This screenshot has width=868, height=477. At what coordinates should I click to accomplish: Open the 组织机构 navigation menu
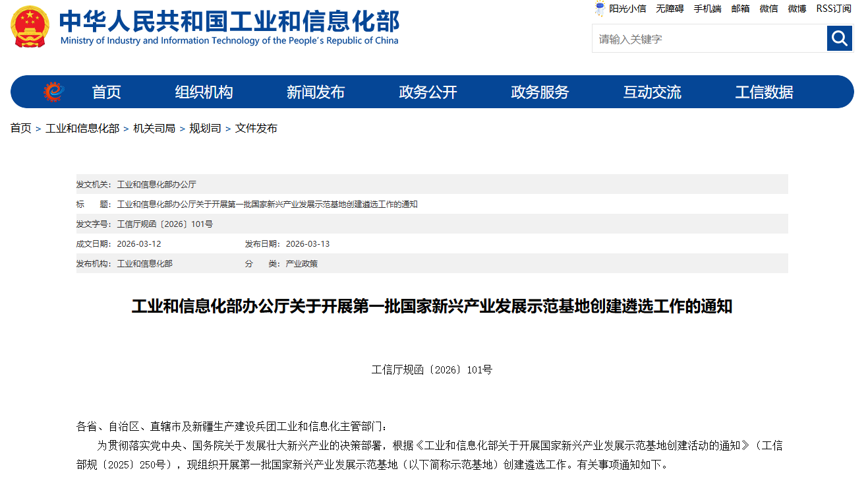(x=203, y=92)
